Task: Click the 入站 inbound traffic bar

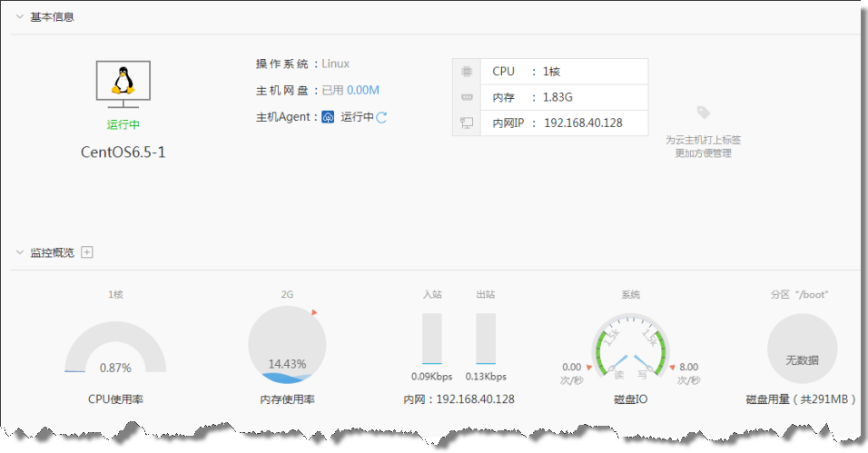Action: point(432,340)
